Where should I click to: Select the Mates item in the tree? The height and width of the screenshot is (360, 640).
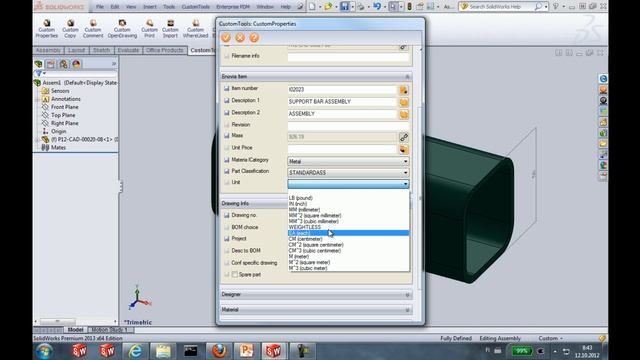[58, 148]
